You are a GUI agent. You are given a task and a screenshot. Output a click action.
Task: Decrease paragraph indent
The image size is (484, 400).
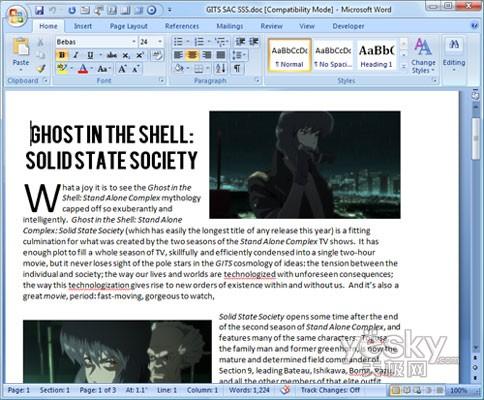[x=240, y=42]
